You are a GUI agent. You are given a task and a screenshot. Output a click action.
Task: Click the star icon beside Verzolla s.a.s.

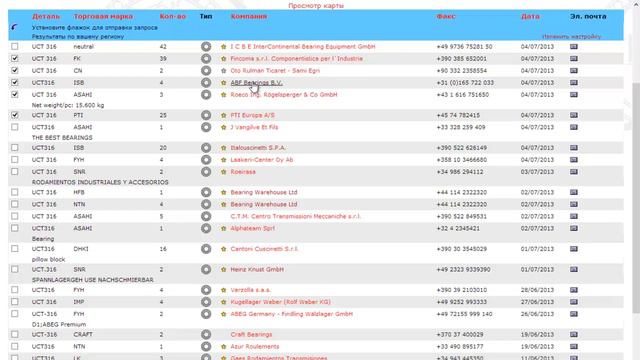click(223, 290)
